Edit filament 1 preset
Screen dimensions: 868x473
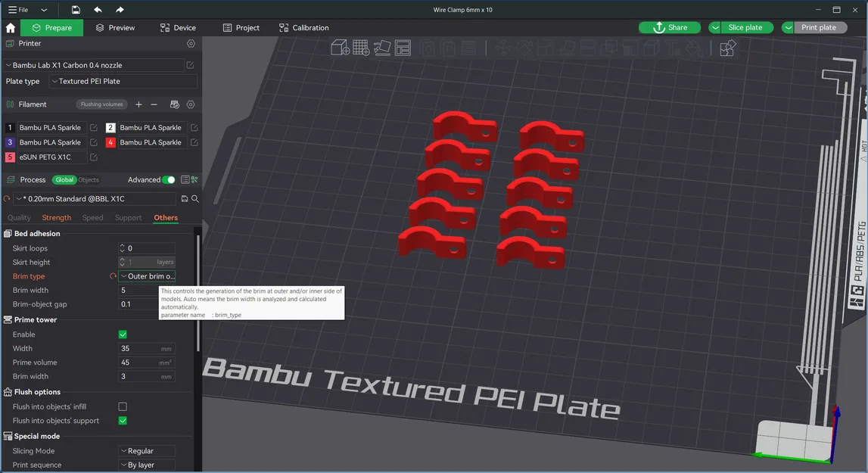pos(94,127)
